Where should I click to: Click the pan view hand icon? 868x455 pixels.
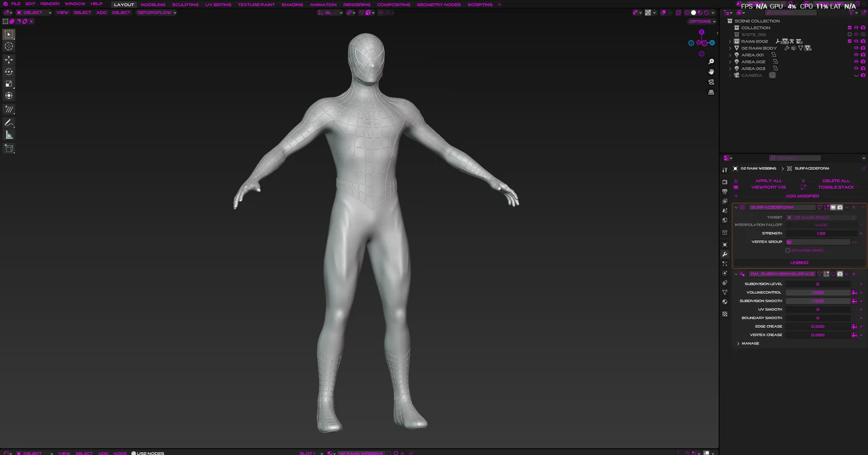pyautogui.click(x=711, y=72)
